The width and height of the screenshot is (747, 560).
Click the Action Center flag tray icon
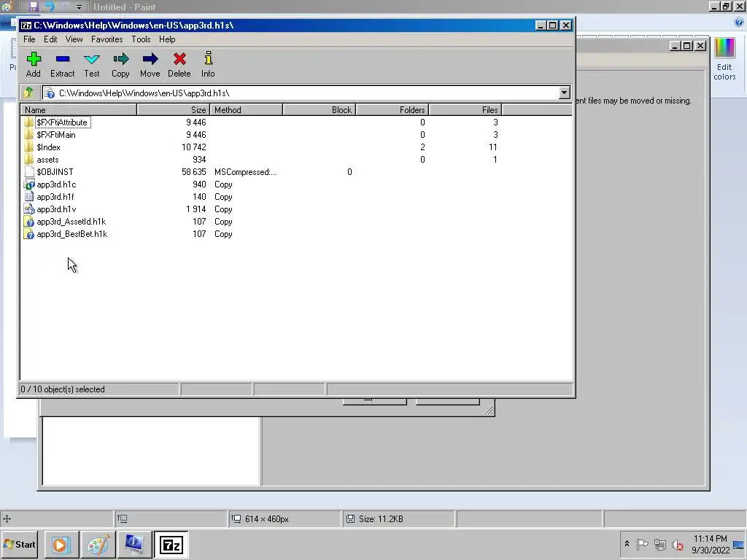pos(642,544)
